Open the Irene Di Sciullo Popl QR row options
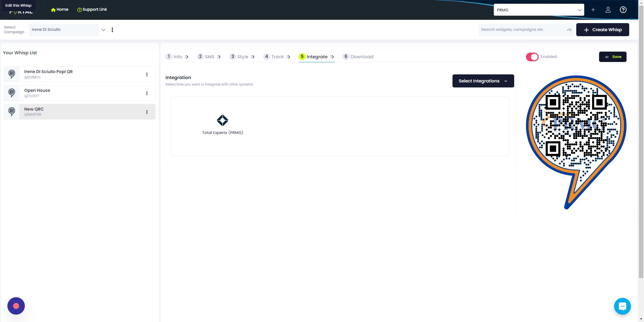The image size is (644, 322). pyautogui.click(x=147, y=74)
